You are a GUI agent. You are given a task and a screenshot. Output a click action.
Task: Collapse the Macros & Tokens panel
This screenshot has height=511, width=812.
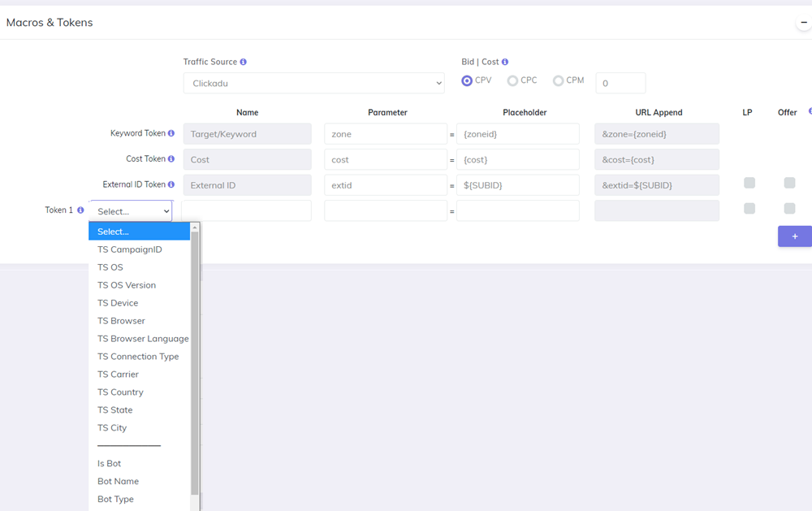[803, 24]
